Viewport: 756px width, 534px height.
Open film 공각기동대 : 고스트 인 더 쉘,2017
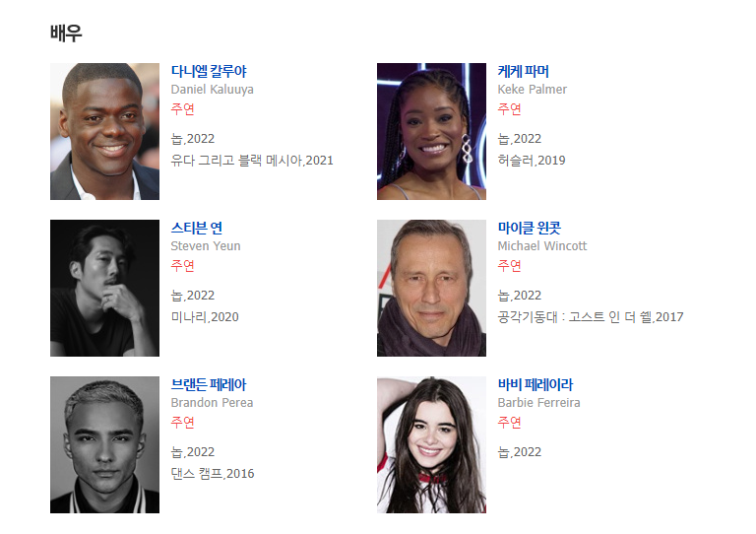click(591, 317)
